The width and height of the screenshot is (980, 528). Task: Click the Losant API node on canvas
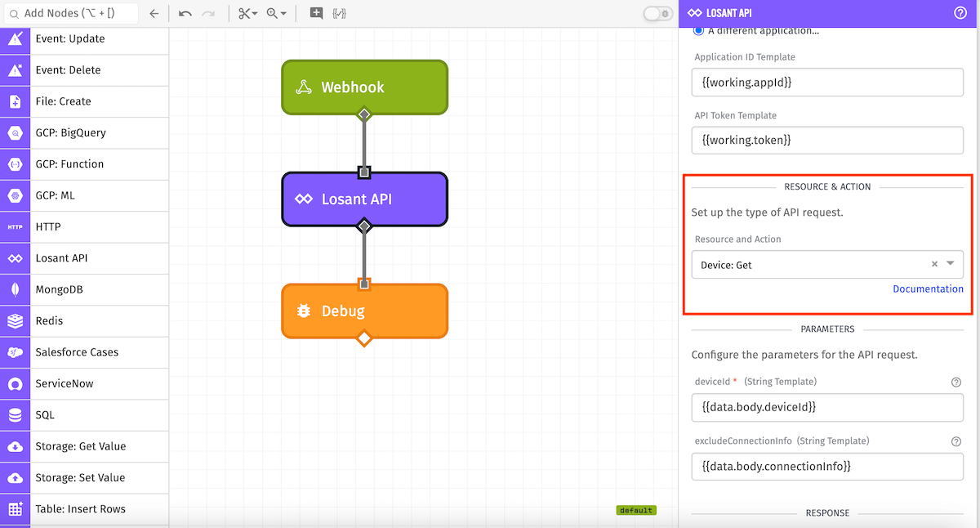(x=364, y=199)
